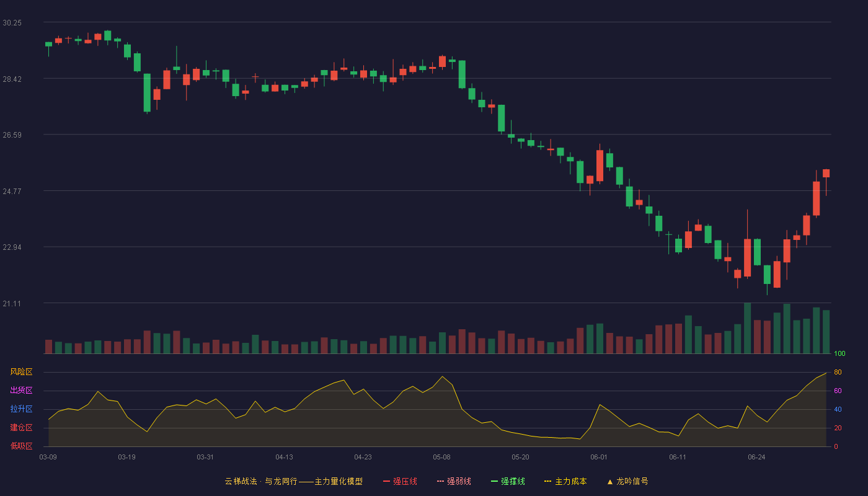The width and height of the screenshot is (868, 496).
Task: Click the 05-20 date label
Action: pos(520,458)
